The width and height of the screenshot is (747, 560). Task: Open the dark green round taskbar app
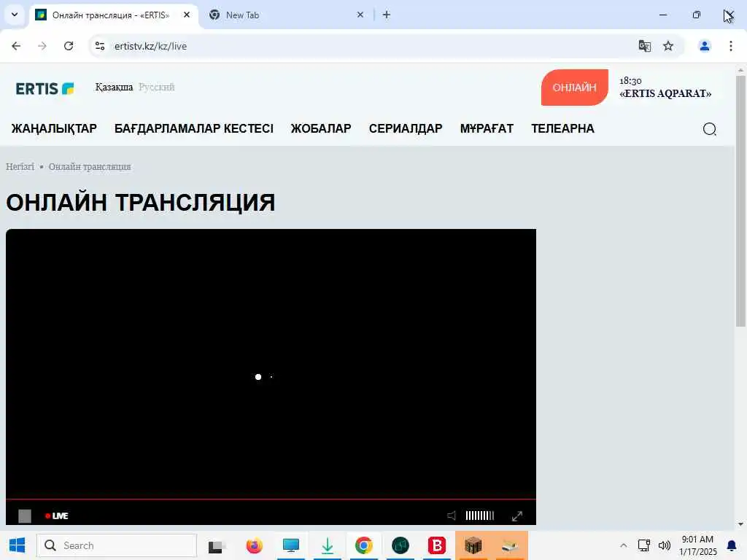pyautogui.click(x=400, y=545)
